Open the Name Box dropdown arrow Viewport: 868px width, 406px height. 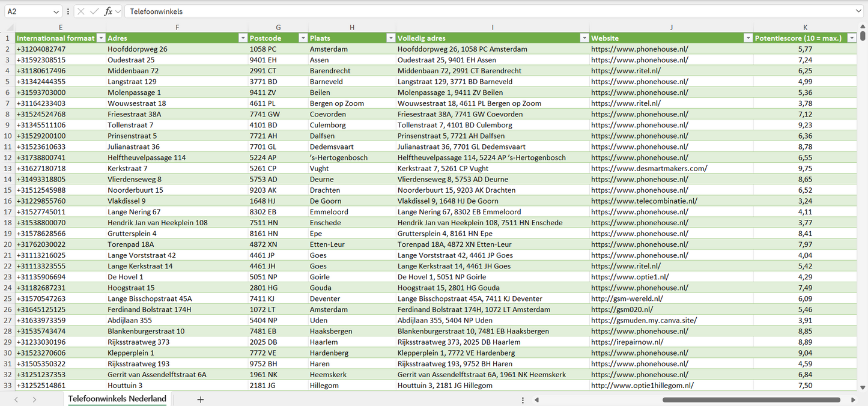click(x=56, y=11)
